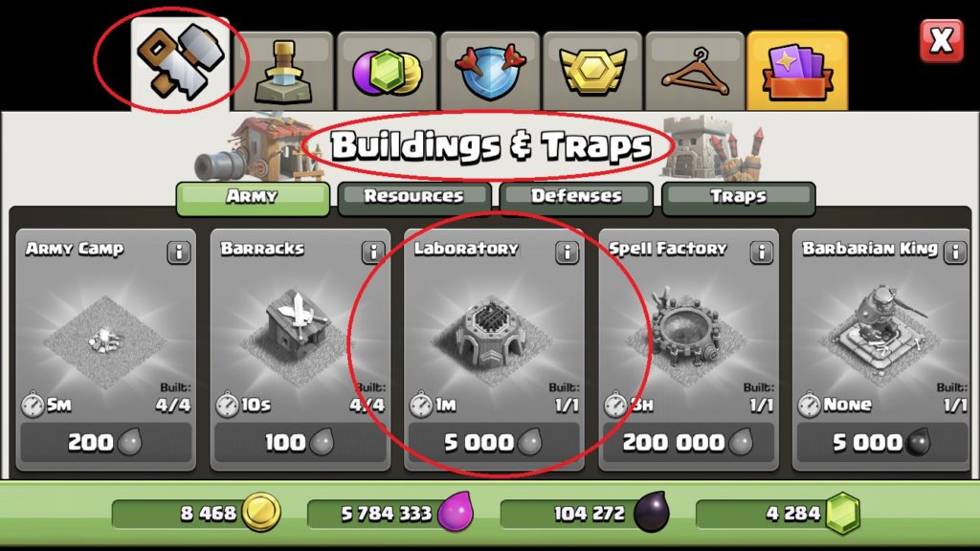Show Spell Factory info
This screenshot has width=980, height=551.
coord(761,253)
